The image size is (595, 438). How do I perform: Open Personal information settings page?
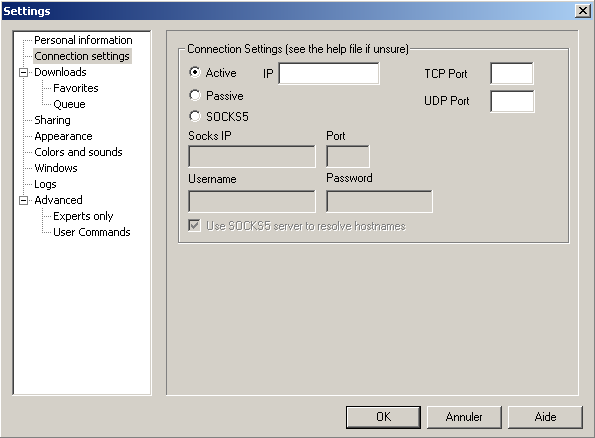[83, 40]
